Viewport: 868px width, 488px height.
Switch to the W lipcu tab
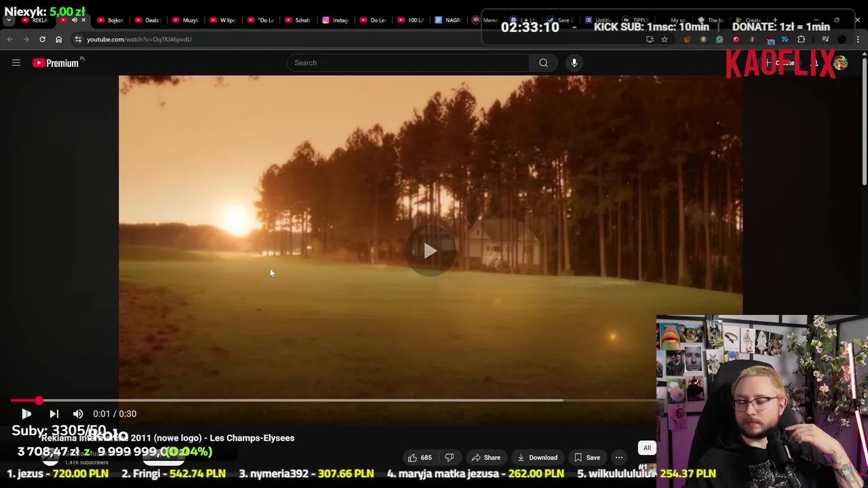222,20
